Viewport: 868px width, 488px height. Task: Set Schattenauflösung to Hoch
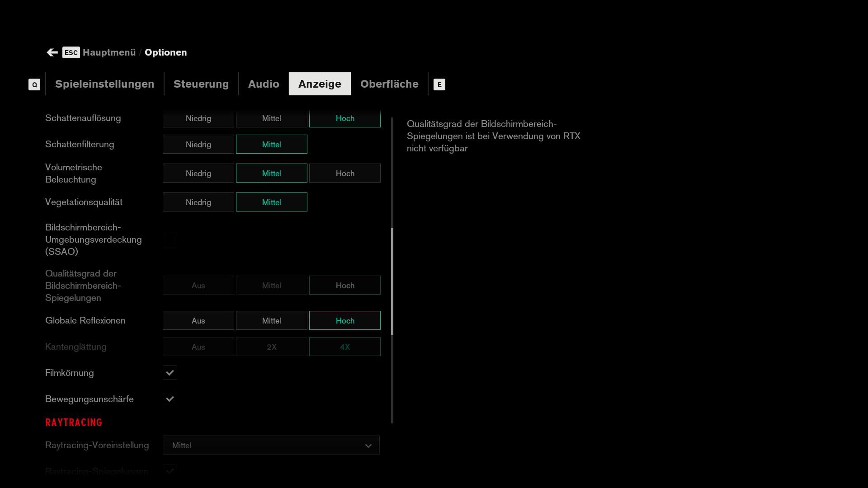point(345,118)
